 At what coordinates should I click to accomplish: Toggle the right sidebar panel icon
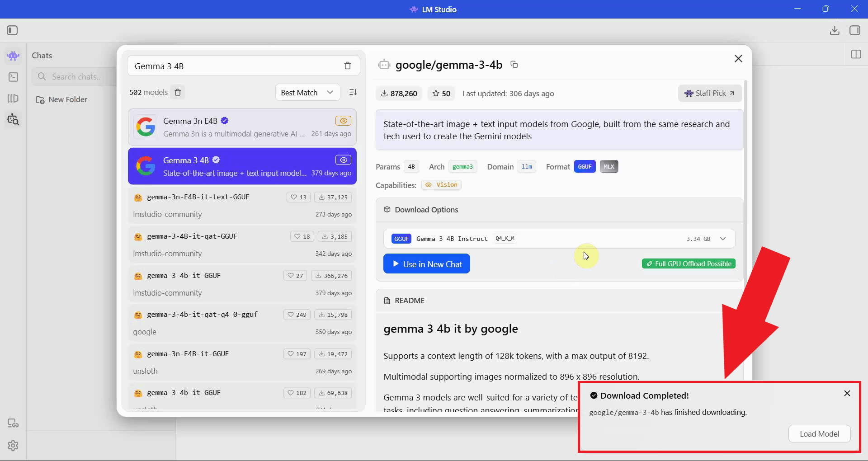pyautogui.click(x=854, y=30)
